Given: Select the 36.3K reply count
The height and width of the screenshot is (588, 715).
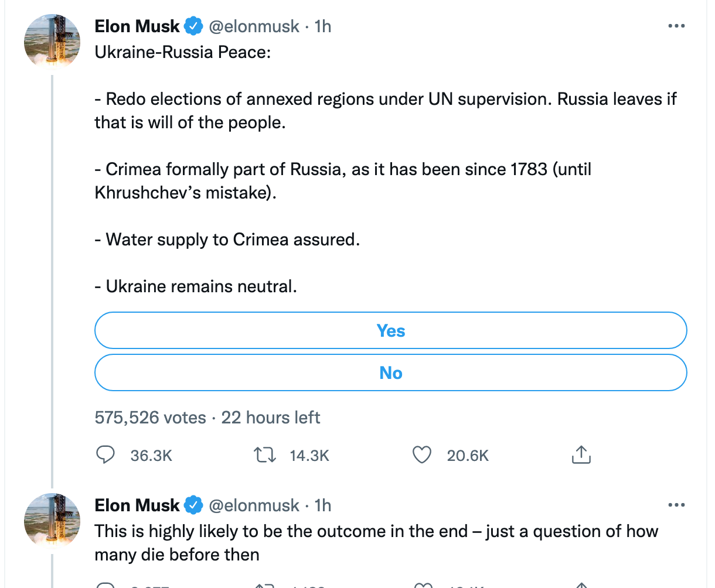Looking at the screenshot, I should [151, 456].
